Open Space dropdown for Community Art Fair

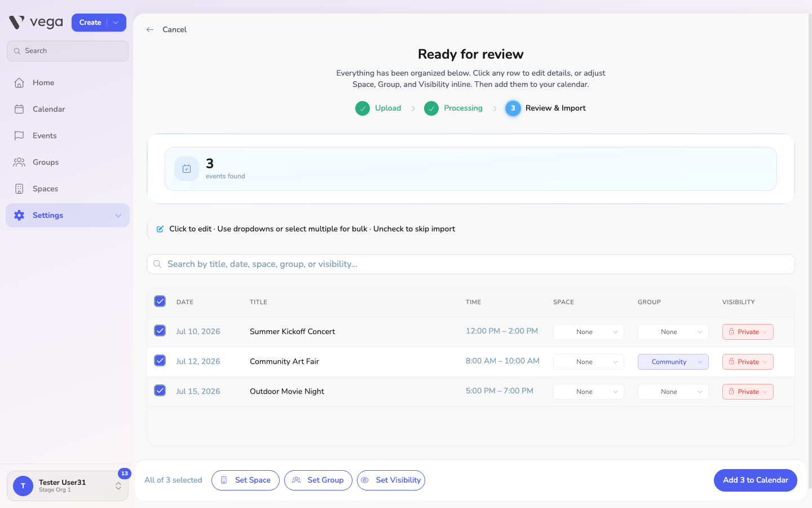coord(589,362)
